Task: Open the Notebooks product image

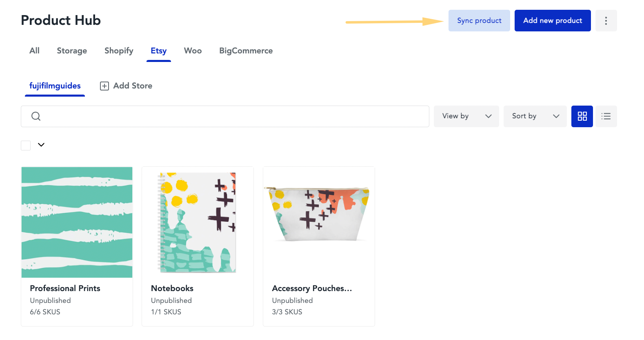Action: tap(198, 222)
